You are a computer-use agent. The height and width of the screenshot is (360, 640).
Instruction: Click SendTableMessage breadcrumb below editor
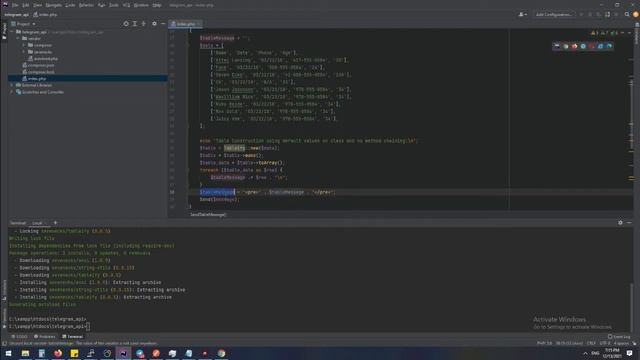point(208,214)
